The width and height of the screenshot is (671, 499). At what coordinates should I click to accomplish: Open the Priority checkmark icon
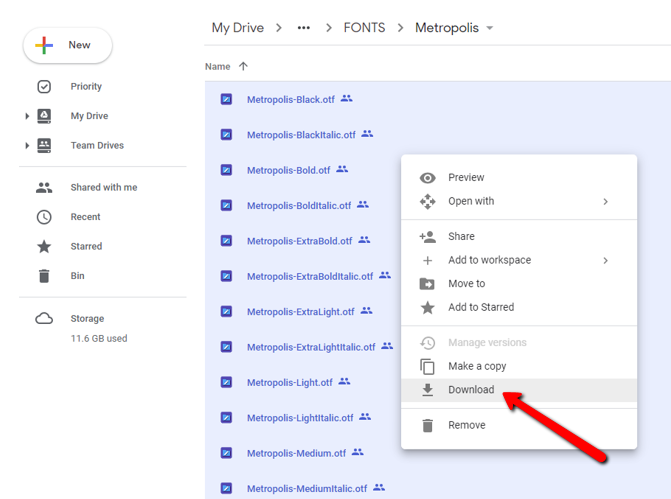click(x=44, y=86)
